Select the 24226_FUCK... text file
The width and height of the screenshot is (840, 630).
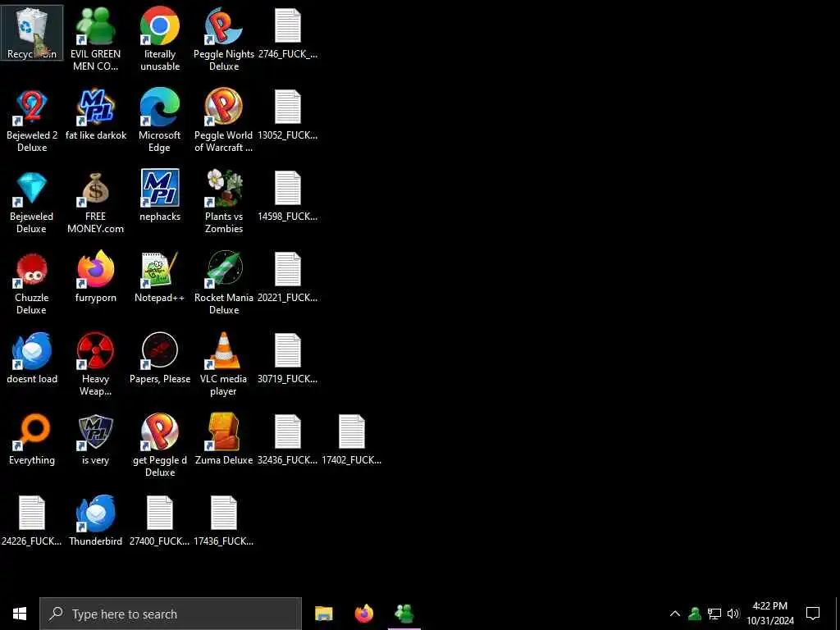[32, 521]
